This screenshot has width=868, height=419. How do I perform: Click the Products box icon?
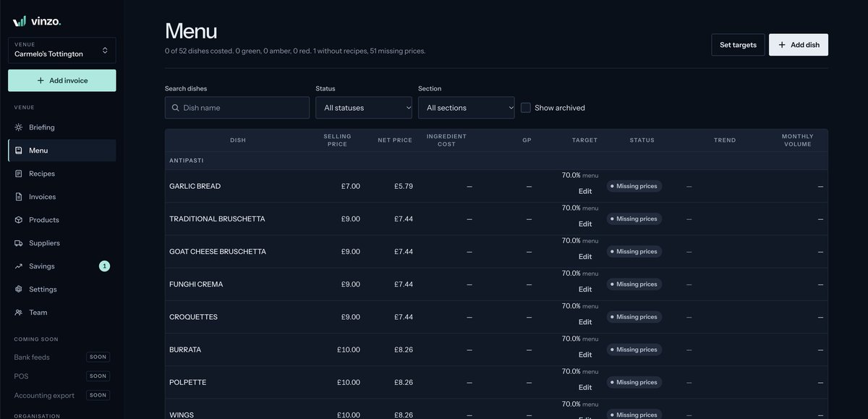pos(19,220)
